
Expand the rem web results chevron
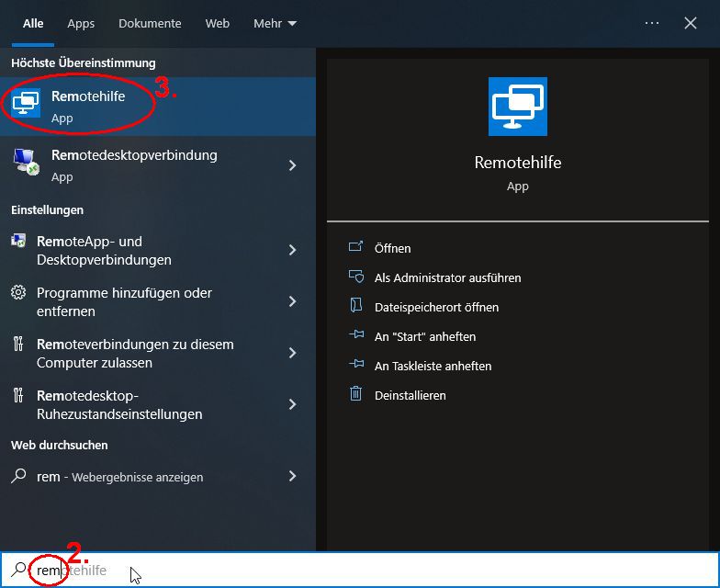[292, 476]
